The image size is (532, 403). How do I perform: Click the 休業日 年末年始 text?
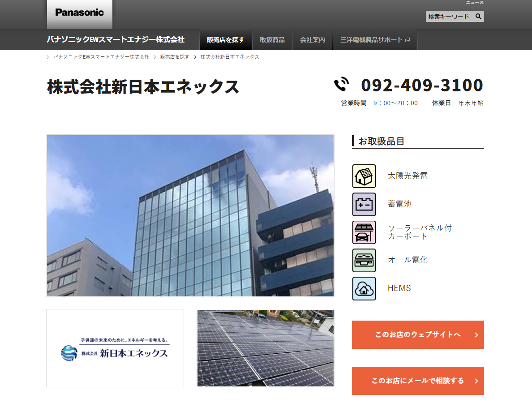coord(458,103)
